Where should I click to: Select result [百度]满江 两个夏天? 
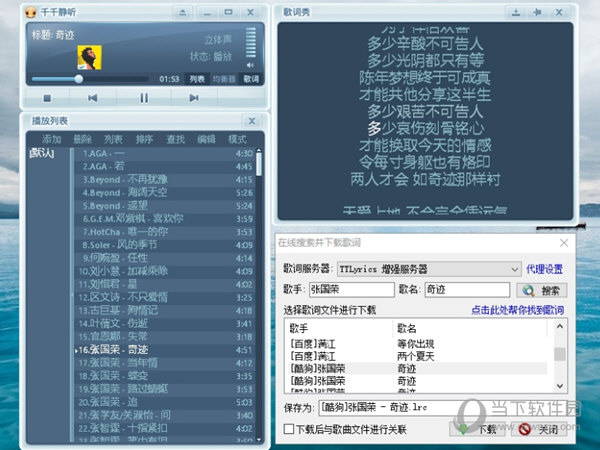coord(417,357)
